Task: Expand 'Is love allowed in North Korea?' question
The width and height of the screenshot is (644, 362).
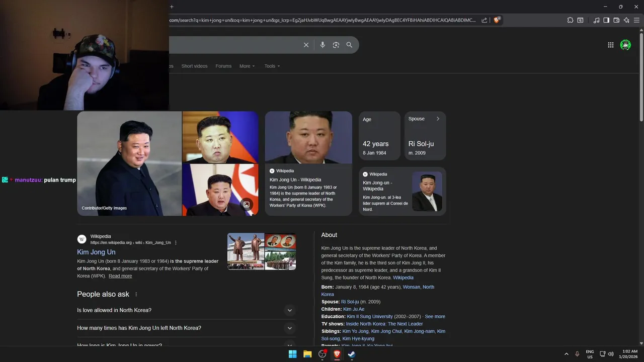Action: tap(186, 310)
